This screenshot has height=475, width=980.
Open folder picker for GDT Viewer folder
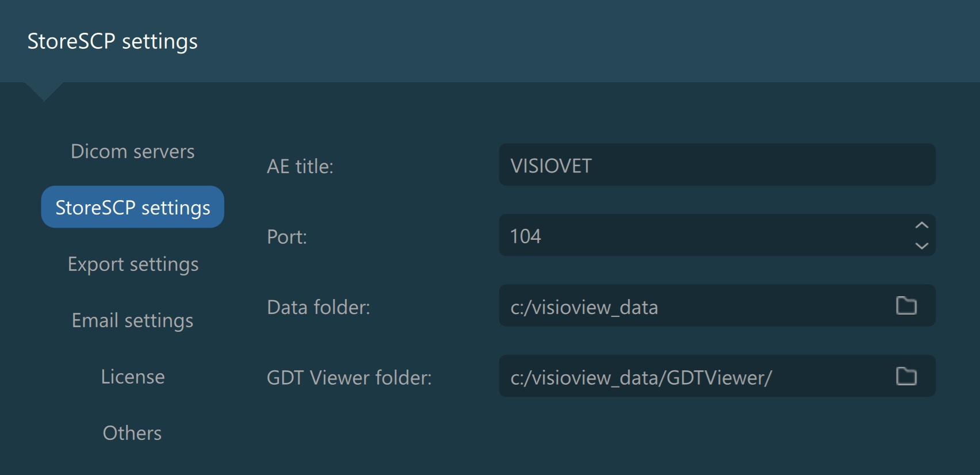tap(906, 377)
